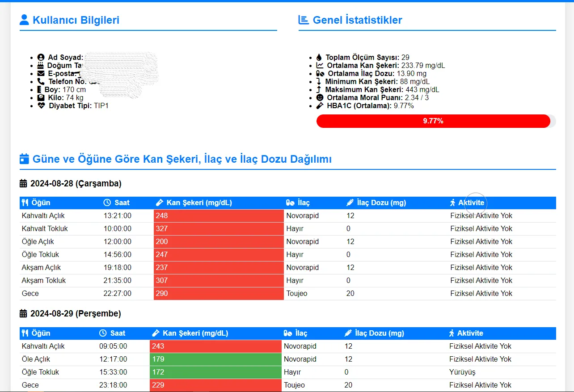Image resolution: width=574 pixels, height=392 pixels.
Task: Click the heartbeat icon beside Diyabet Tipi
Action: 42,106
